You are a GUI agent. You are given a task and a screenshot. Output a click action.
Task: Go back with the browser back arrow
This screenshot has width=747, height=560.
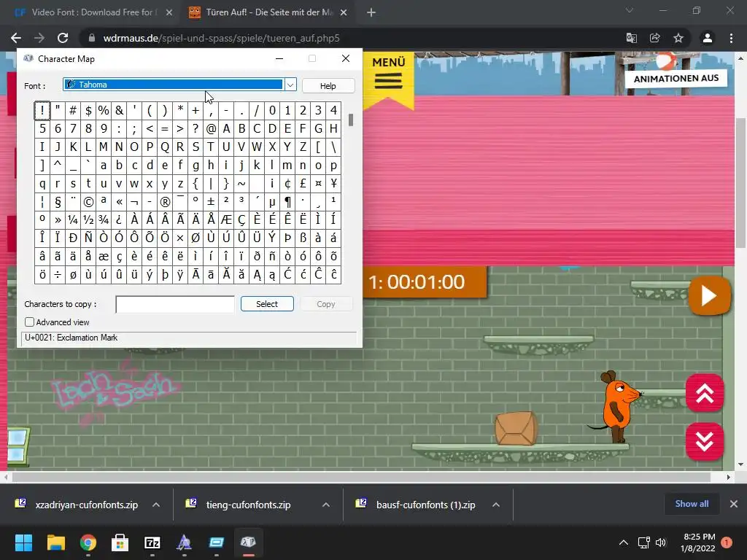16,38
